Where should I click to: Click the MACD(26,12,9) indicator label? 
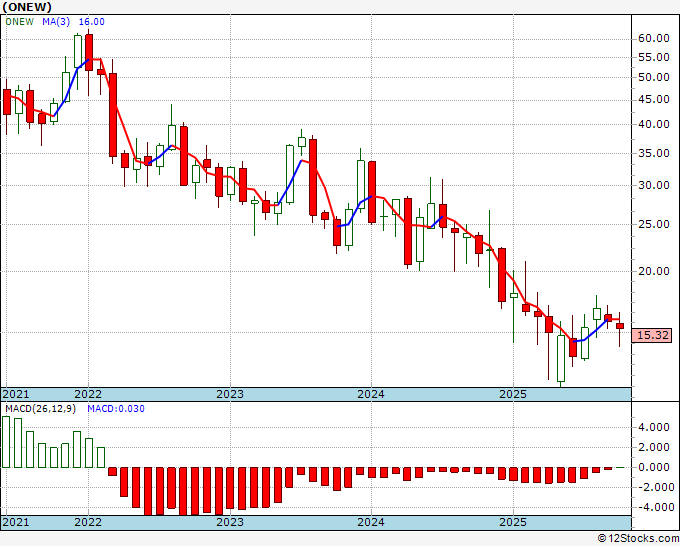[40, 409]
